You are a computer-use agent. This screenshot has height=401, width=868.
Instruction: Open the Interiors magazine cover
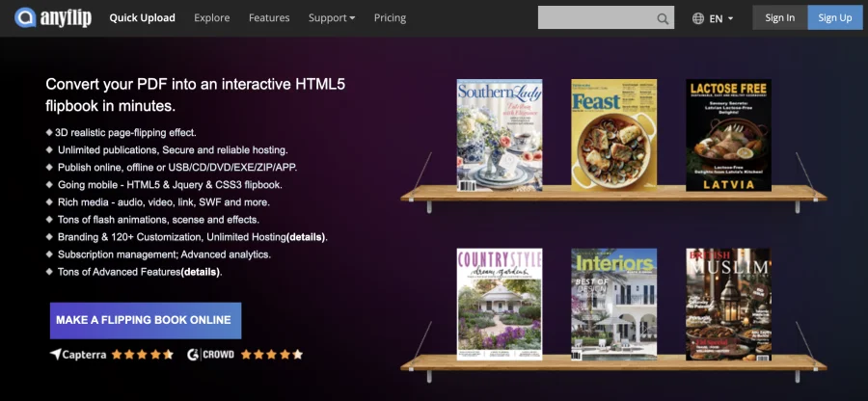tap(614, 305)
